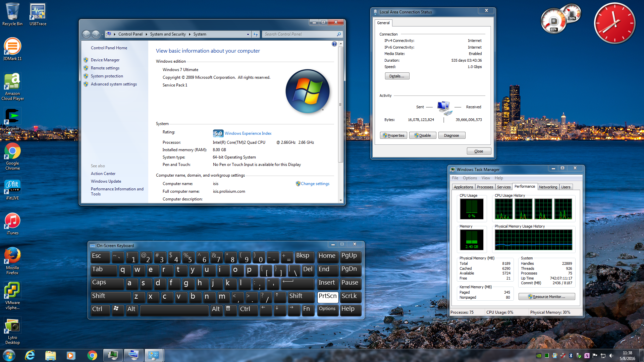Click the OneNote tray icon

587,356
